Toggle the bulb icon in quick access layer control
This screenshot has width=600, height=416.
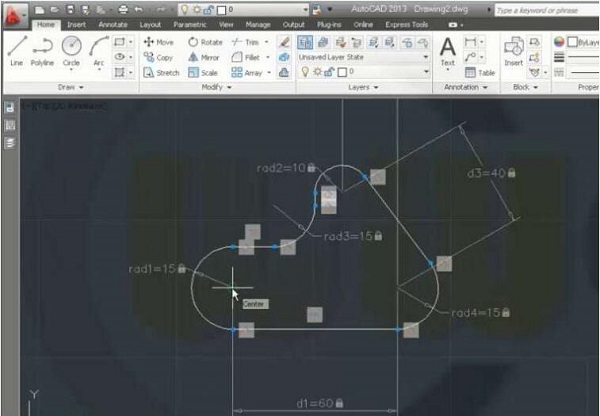click(184, 10)
